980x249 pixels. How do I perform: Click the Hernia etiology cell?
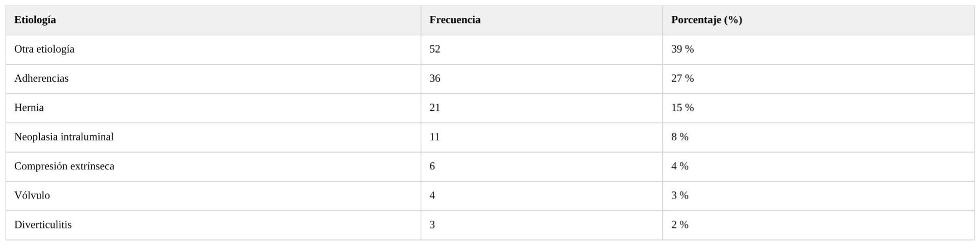29,108
